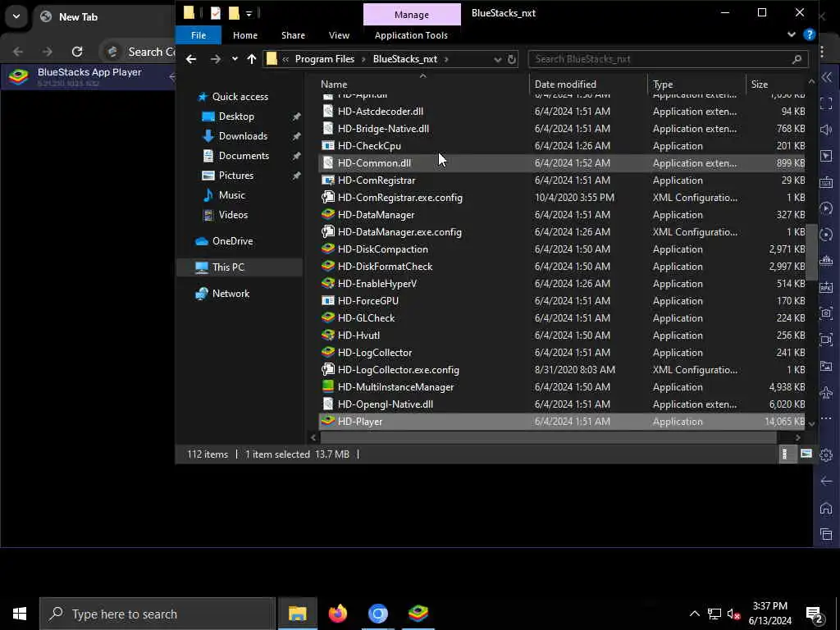Open BlueStacks recent apps icon

pyautogui.click(x=826, y=533)
